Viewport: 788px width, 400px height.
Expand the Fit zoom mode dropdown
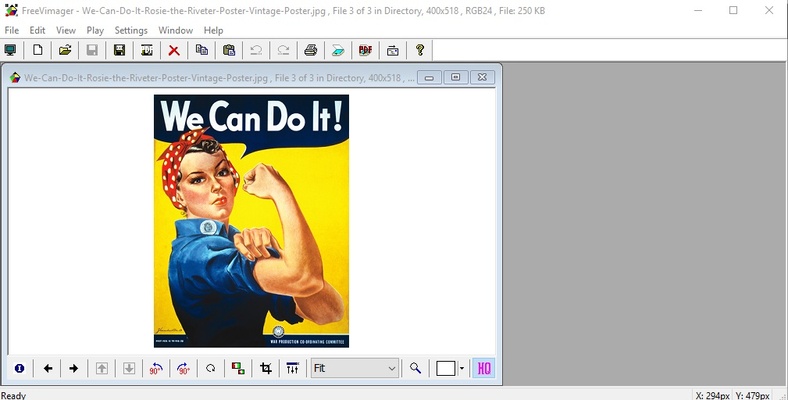(x=391, y=368)
